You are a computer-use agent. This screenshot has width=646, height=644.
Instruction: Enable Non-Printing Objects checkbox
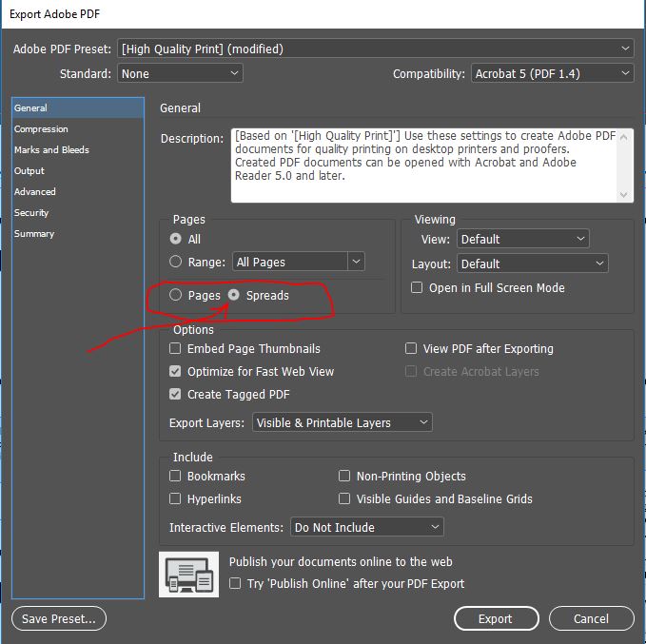pyautogui.click(x=344, y=476)
